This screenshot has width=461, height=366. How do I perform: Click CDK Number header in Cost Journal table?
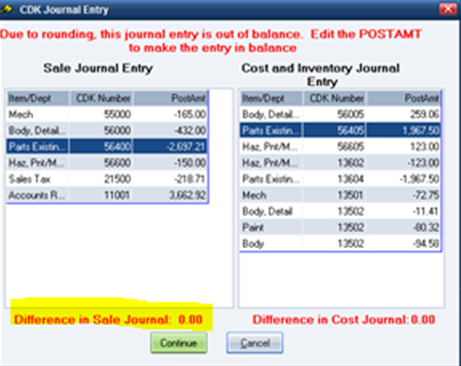[334, 98]
